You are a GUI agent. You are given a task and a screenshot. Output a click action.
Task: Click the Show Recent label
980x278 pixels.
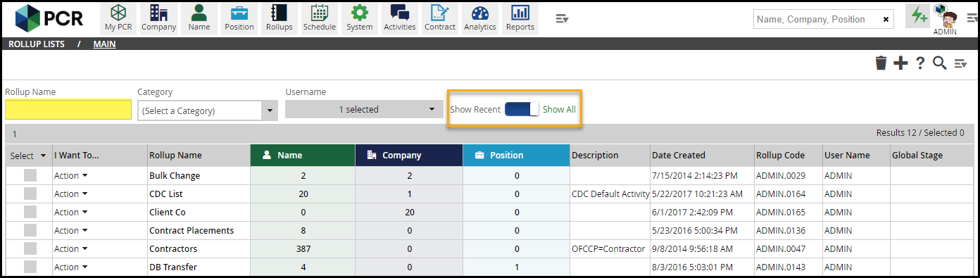point(475,110)
